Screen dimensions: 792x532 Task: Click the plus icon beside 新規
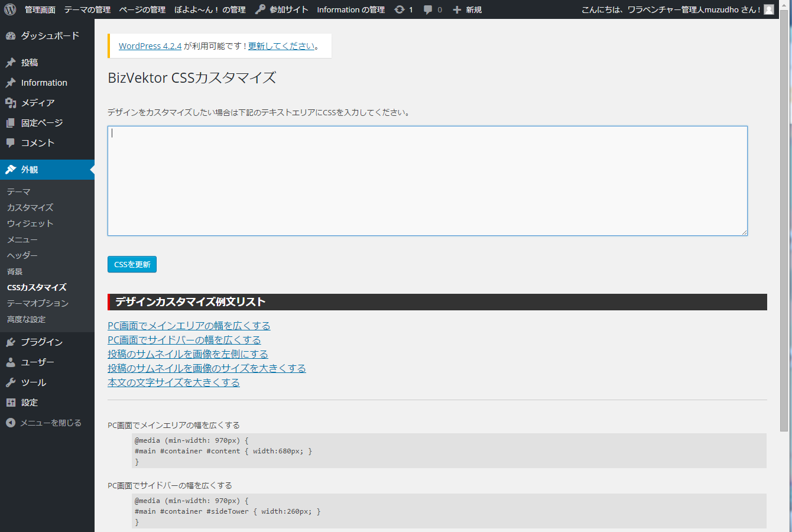[x=457, y=9]
